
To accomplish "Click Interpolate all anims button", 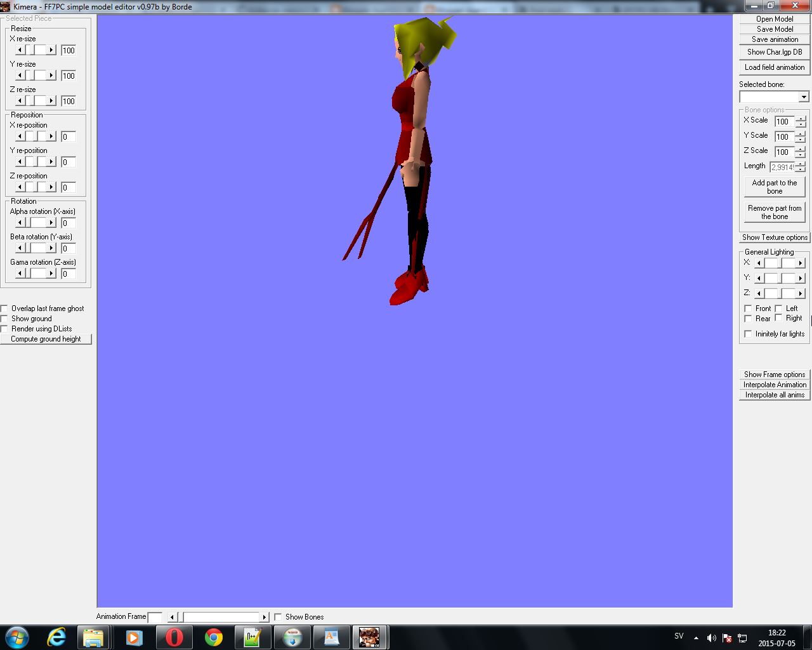I will pos(775,395).
